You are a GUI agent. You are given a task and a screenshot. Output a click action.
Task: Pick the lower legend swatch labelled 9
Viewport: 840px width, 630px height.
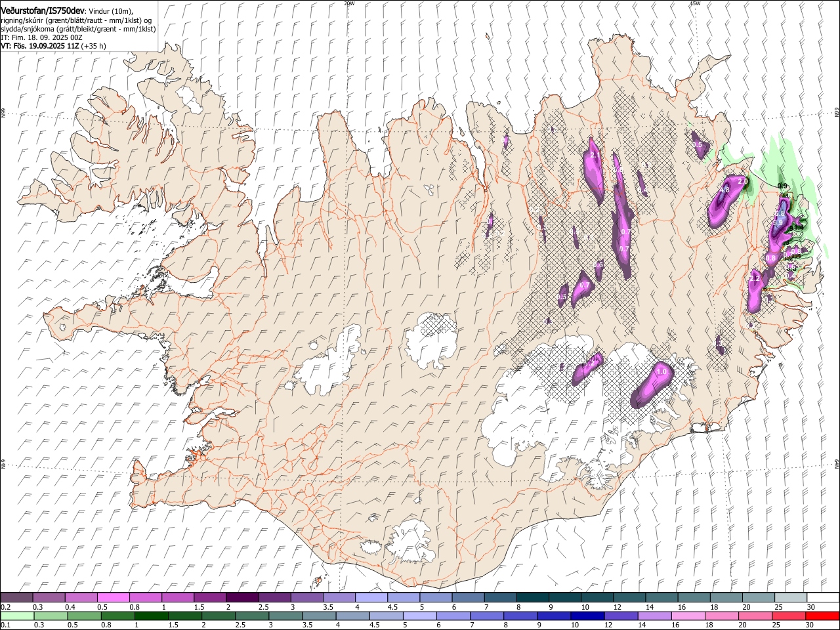point(553,616)
